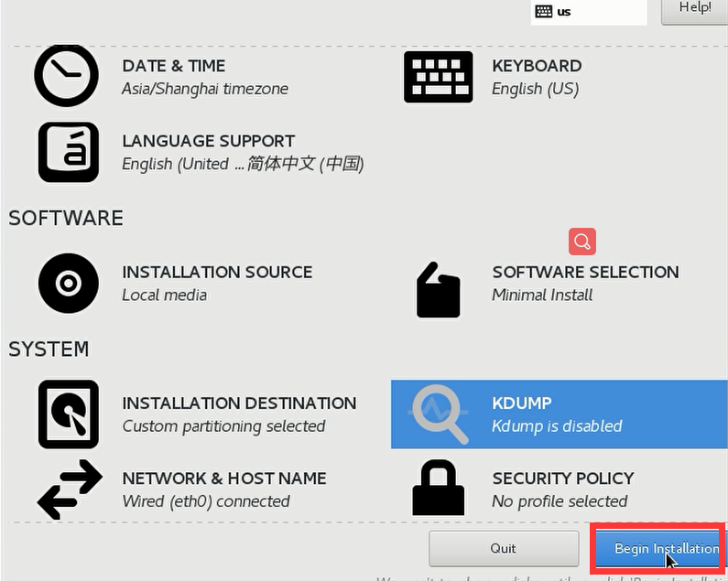Open Keyboard settings via the keyboard icon
Image resolution: width=728 pixels, height=581 pixels.
(438, 77)
